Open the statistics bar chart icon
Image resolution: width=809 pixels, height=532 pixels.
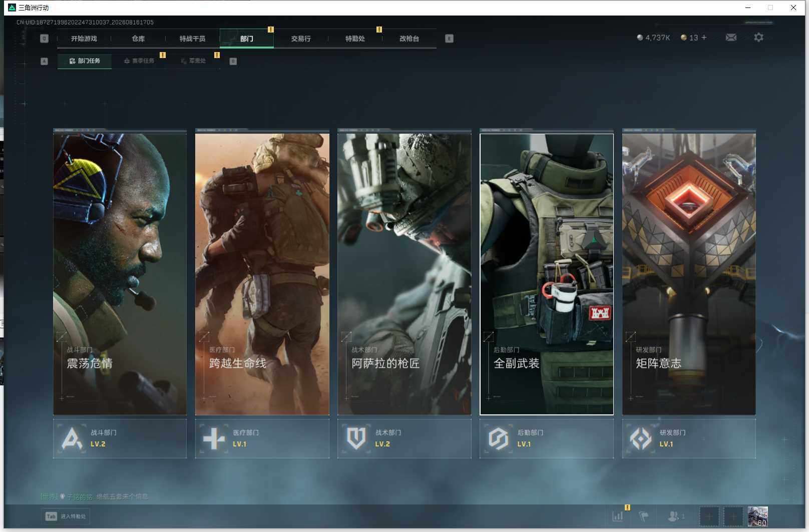tap(618, 516)
